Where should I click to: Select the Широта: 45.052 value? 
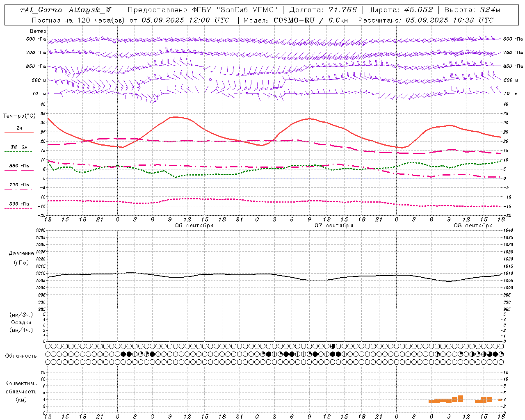[x=400, y=10]
